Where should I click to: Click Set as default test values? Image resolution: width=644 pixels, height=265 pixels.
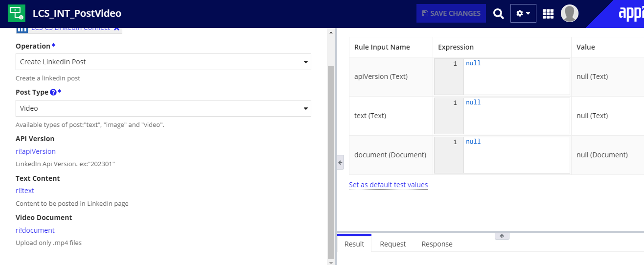pyautogui.click(x=388, y=185)
